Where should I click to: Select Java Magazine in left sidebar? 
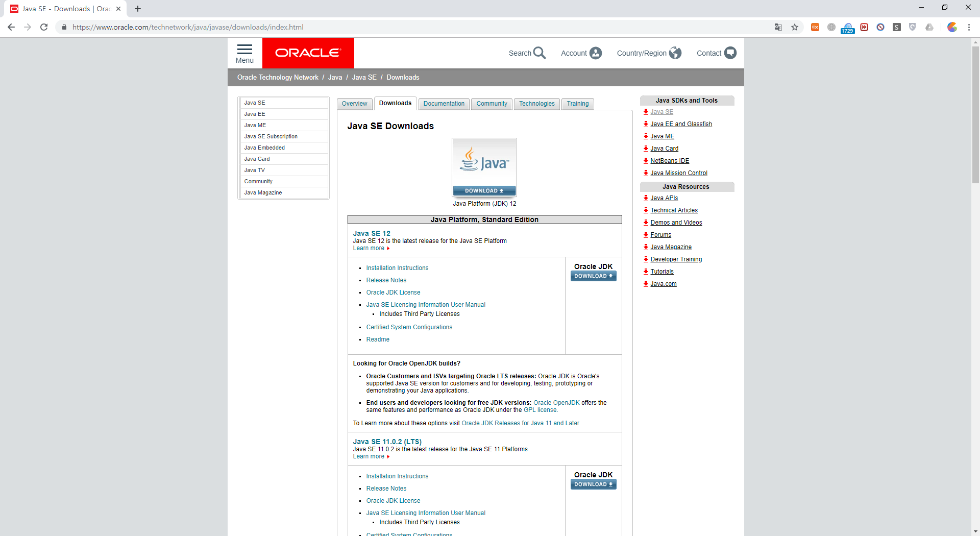284,192
